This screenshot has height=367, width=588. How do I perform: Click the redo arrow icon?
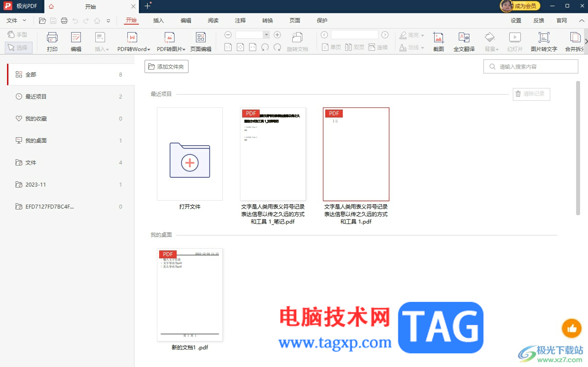click(x=86, y=21)
